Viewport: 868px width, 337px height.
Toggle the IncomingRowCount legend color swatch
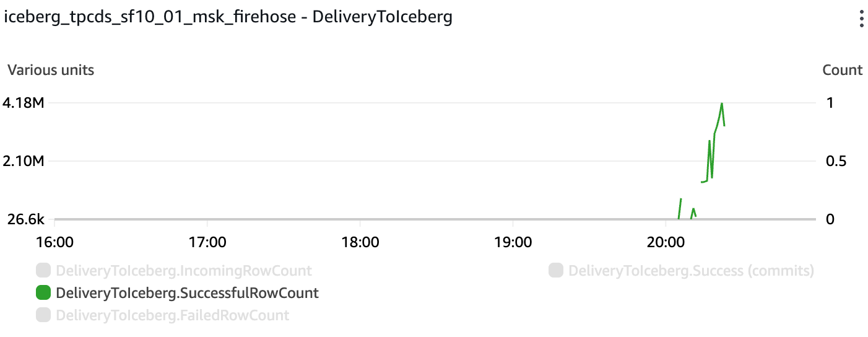(x=43, y=270)
